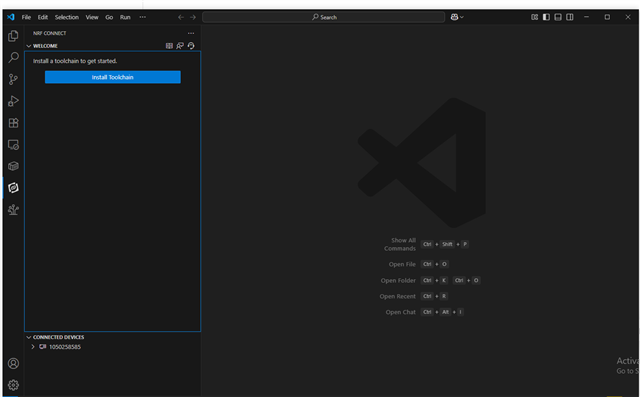Click the grid icon in Welcome header
The image size is (640, 397).
point(169,46)
